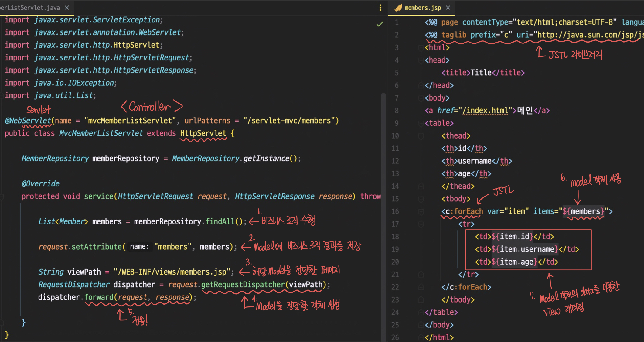Collapse the <thead> fold marker
The image size is (644, 342).
[x=421, y=136]
